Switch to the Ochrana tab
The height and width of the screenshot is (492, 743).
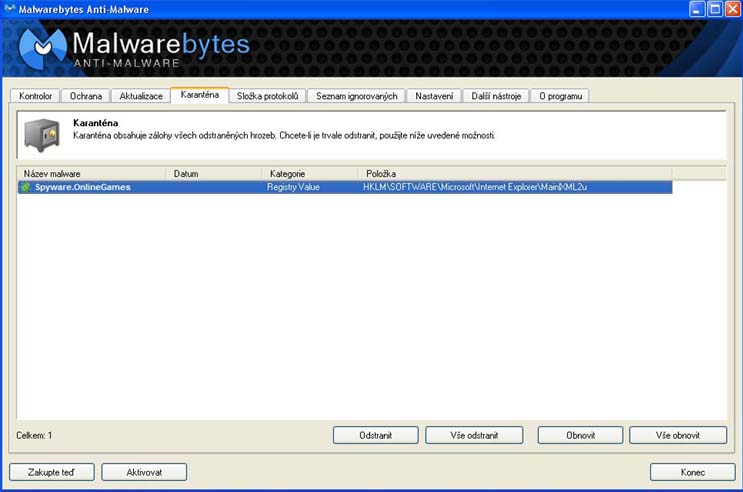(86, 96)
